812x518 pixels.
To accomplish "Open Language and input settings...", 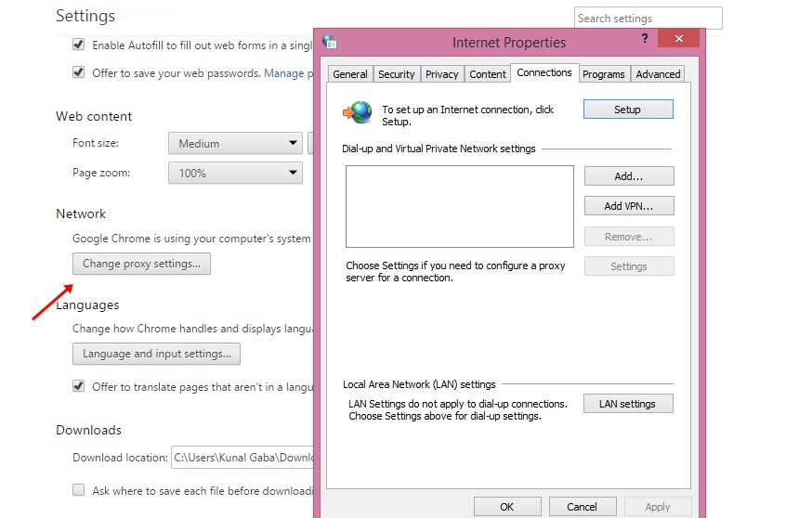I will point(156,354).
